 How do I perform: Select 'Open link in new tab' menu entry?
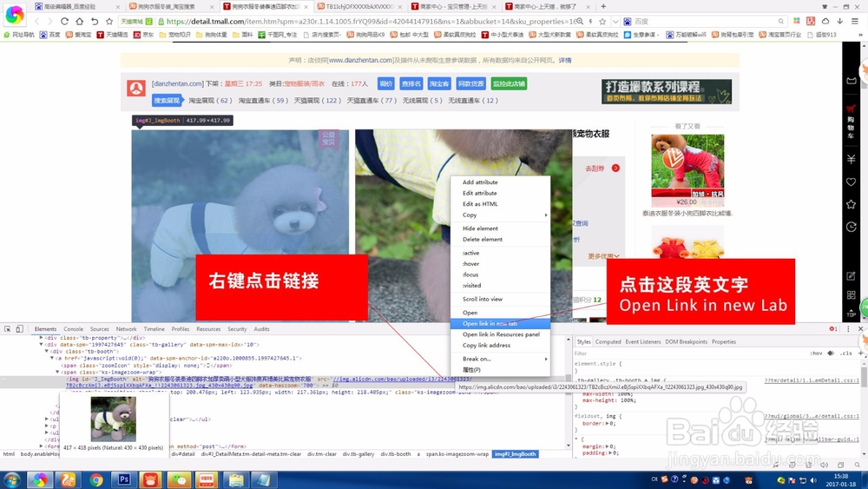(501, 323)
